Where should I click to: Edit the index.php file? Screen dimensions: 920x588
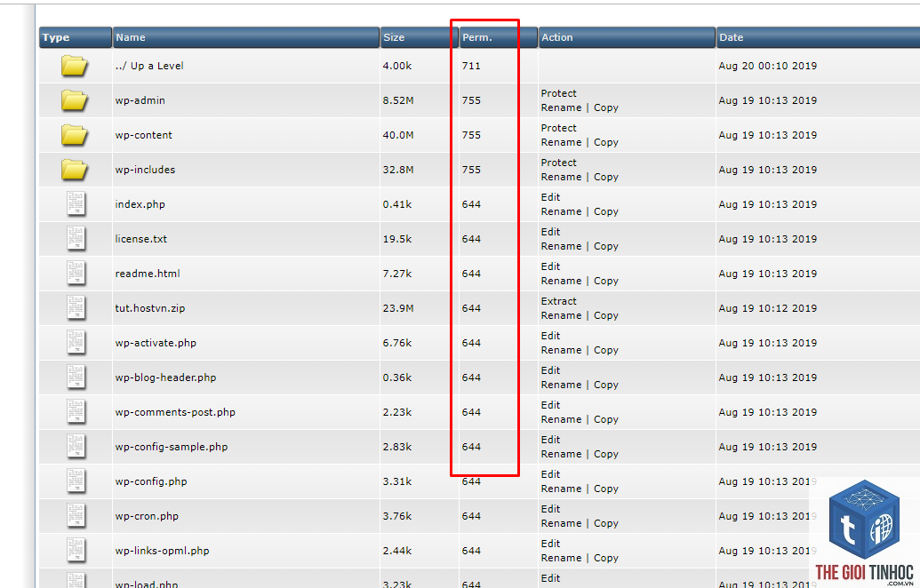(550, 197)
